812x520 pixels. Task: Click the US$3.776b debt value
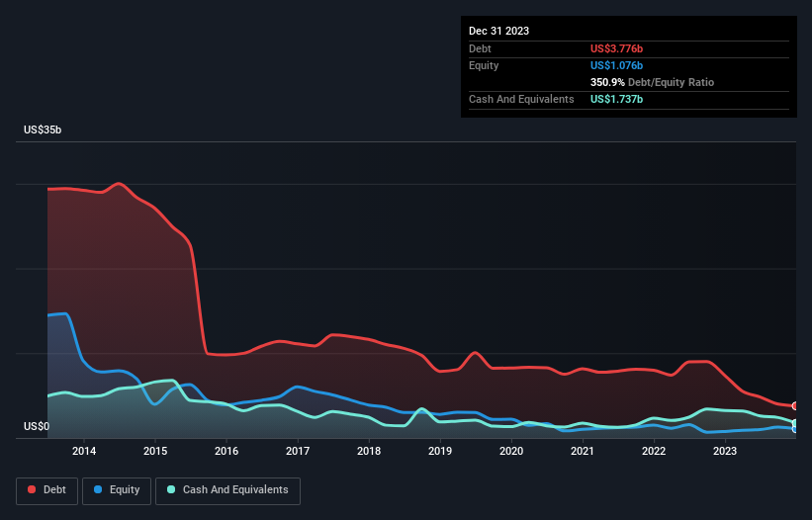616,48
